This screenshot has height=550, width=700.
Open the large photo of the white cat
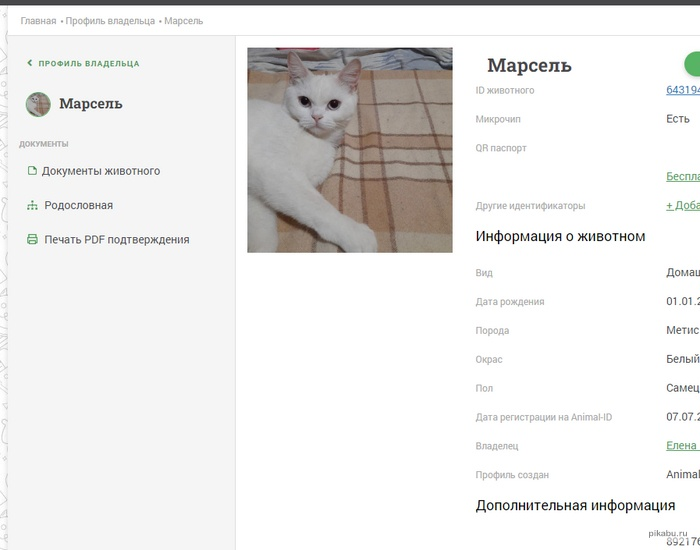click(x=350, y=150)
